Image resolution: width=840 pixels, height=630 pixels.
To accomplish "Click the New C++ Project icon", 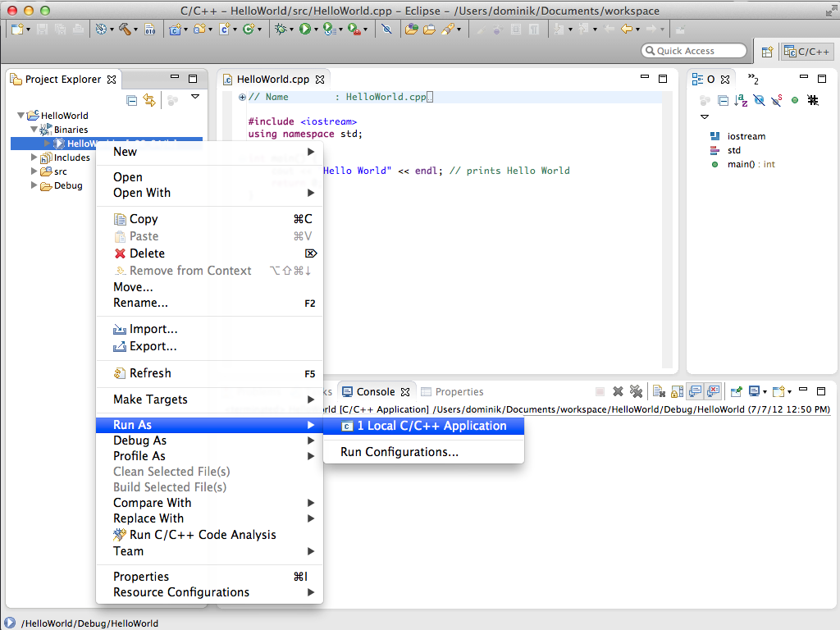I will click(x=175, y=29).
